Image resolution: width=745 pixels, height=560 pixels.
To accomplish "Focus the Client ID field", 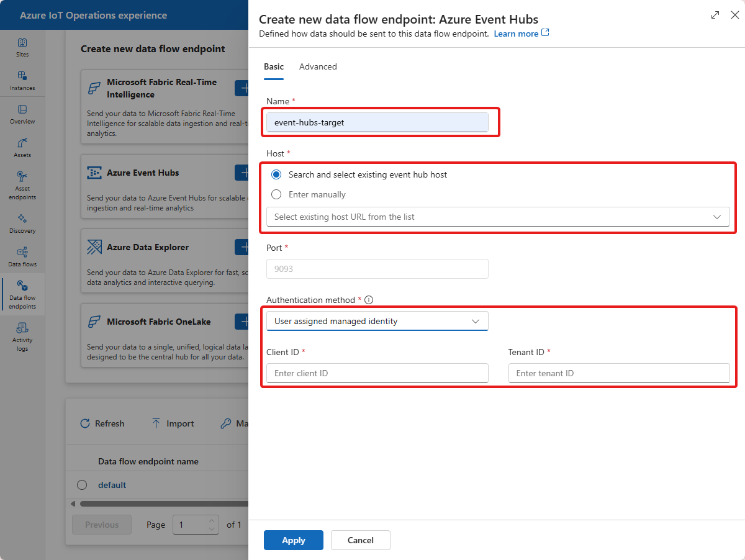I will coord(377,373).
